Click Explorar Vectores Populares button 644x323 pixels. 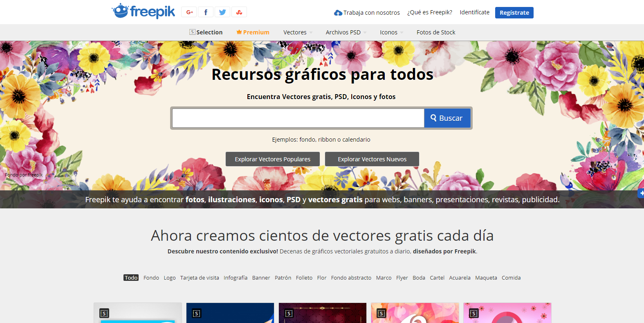point(273,159)
